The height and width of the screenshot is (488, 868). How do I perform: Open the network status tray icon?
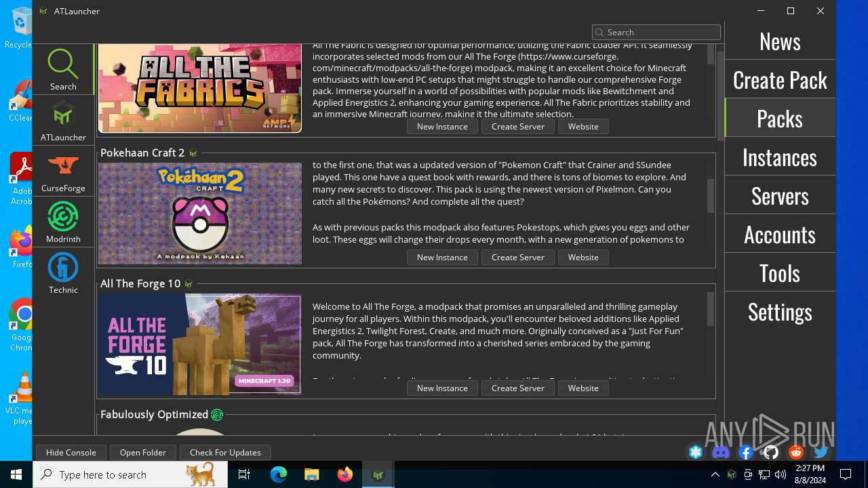(764, 474)
